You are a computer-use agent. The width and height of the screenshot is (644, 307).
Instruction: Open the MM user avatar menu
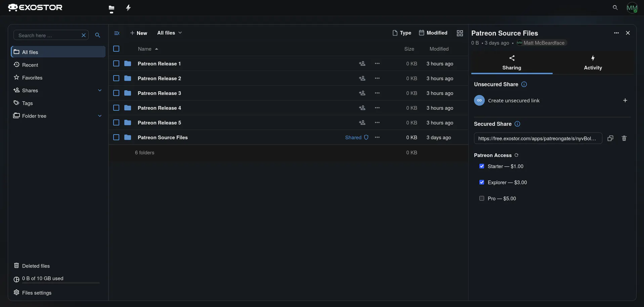pyautogui.click(x=632, y=8)
